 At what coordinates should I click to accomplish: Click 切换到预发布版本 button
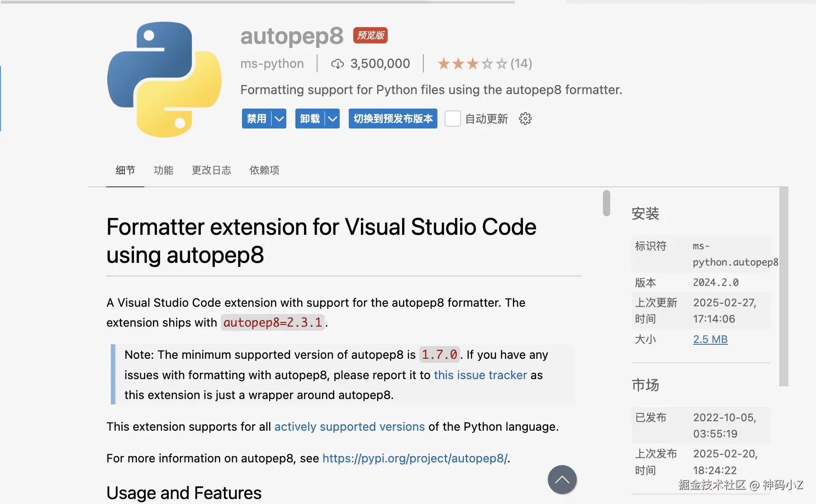coord(393,119)
